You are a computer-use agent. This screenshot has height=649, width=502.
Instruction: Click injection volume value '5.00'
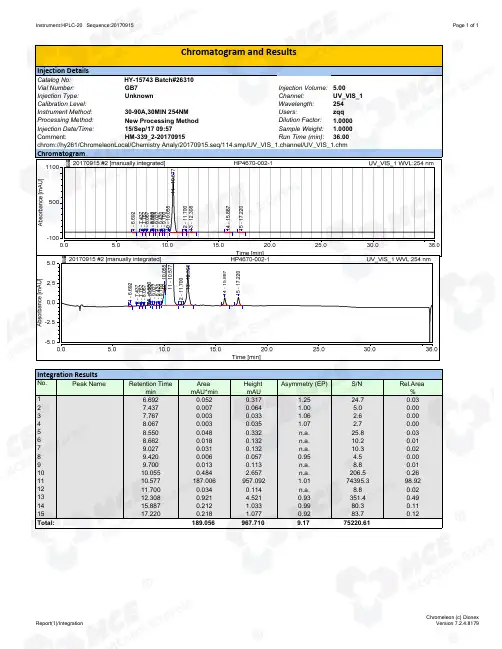click(339, 88)
